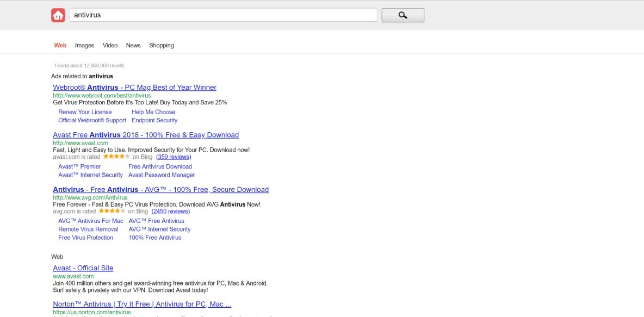644x317 pixels.
Task: Click 'Join 400 million others' description text
Action: (x=160, y=287)
